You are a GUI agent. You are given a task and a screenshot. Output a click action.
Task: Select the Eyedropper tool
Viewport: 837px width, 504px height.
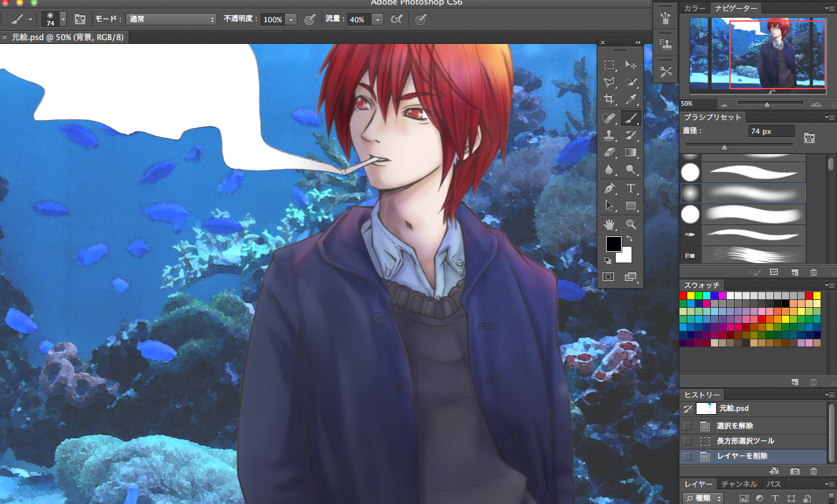coord(631,100)
